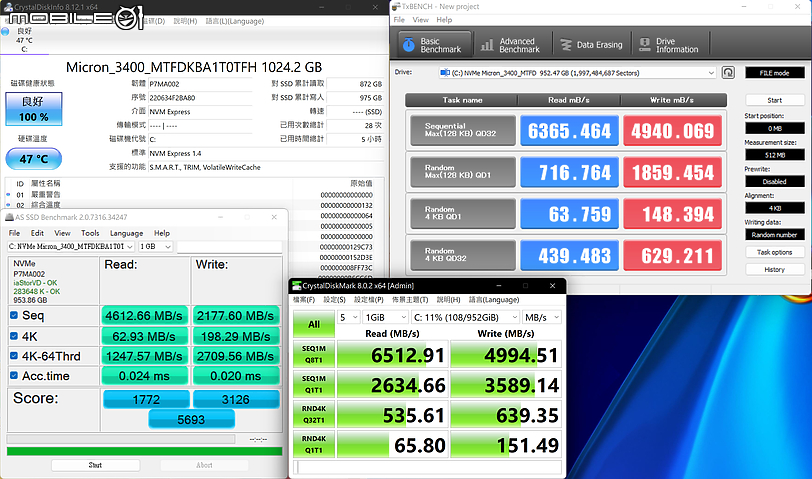Click the AS SSD Abort button
Image resolution: width=812 pixels, height=479 pixels.
click(x=204, y=465)
